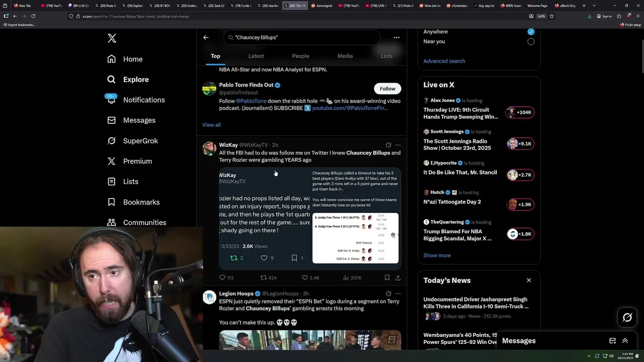Click browser address bar URL
Image resolution: width=644 pixels, height=362 pixels.
pyautogui.click(x=136, y=16)
